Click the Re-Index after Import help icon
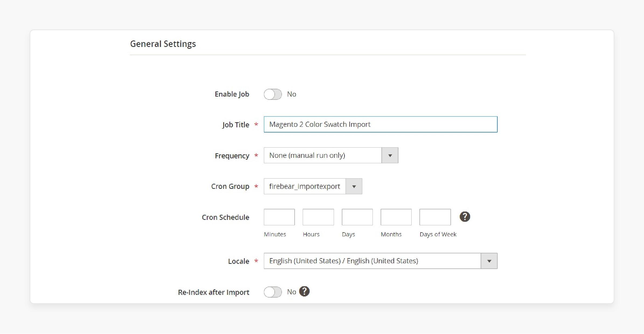 [x=304, y=291]
